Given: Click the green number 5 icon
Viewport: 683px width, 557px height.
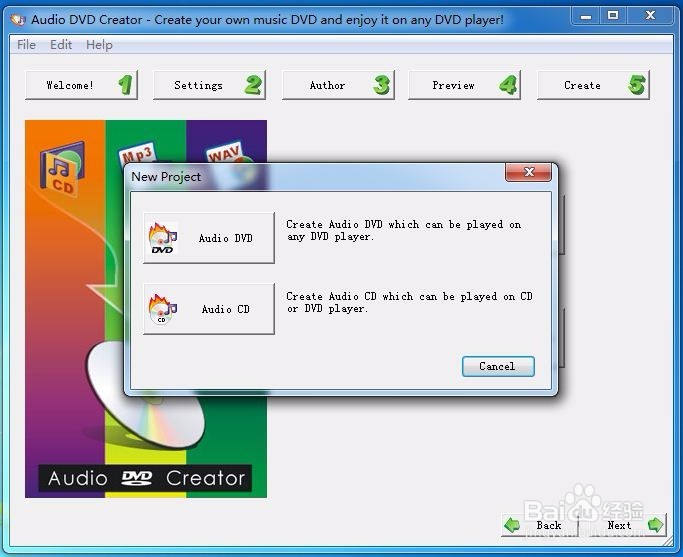Looking at the screenshot, I should [637, 84].
